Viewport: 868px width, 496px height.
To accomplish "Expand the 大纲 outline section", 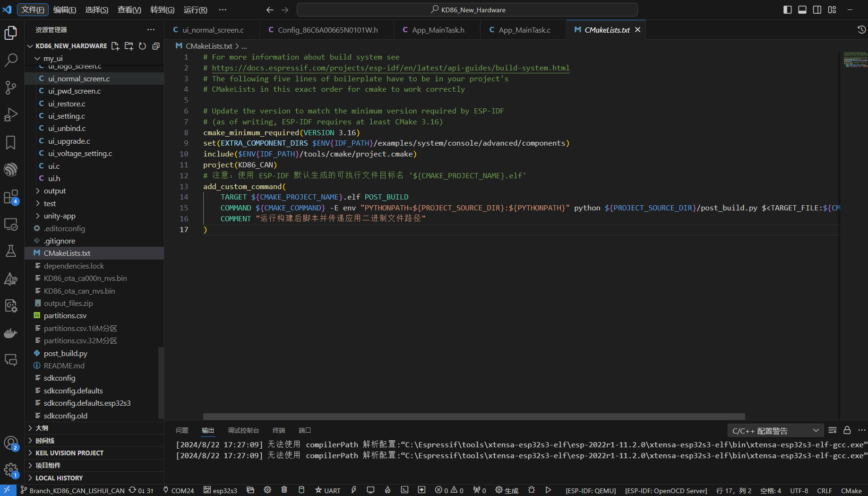I will [94, 428].
